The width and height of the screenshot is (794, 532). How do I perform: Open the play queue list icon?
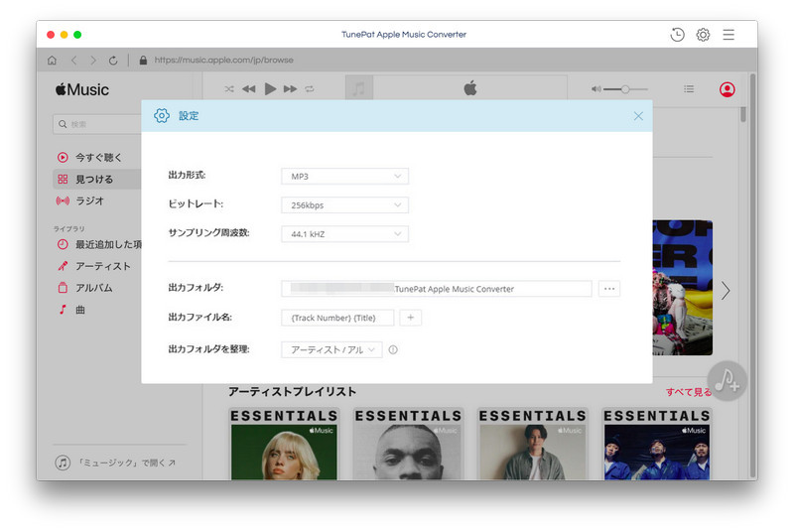click(689, 89)
